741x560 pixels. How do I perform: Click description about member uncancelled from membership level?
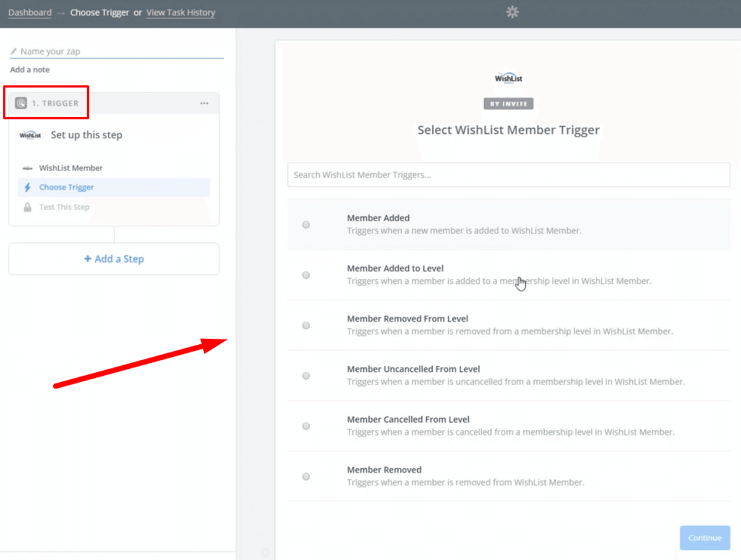(516, 382)
